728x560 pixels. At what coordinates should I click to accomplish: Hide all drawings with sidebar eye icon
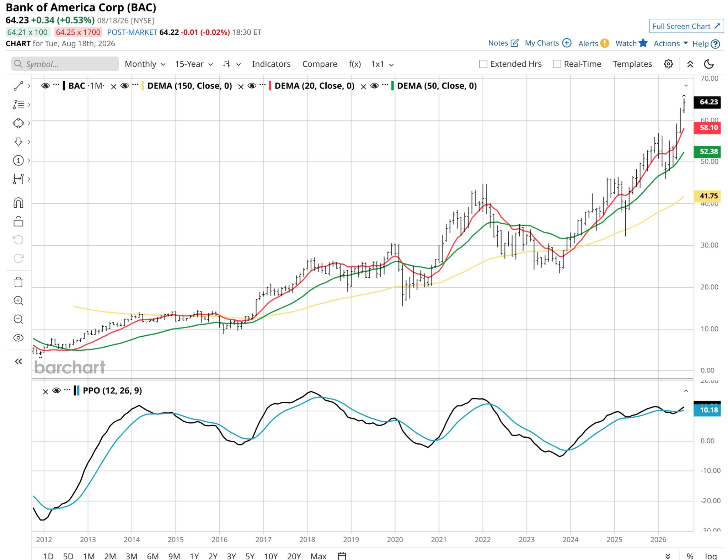(x=18, y=338)
